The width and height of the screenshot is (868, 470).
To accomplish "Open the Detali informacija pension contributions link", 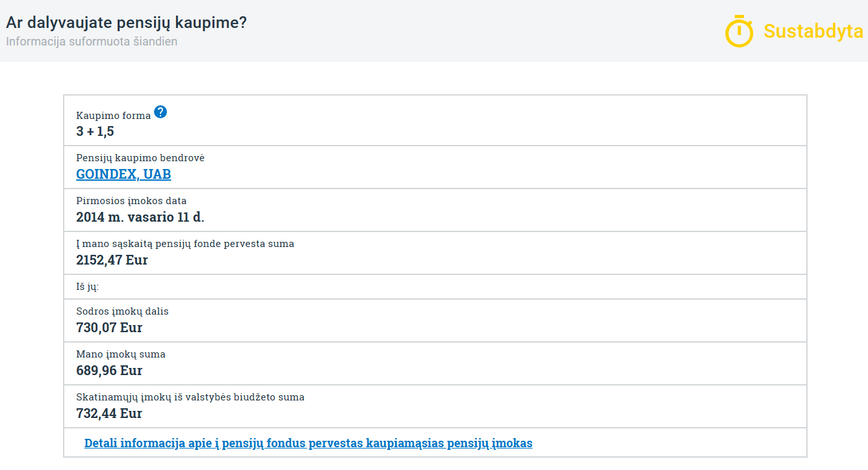I will 308,443.
